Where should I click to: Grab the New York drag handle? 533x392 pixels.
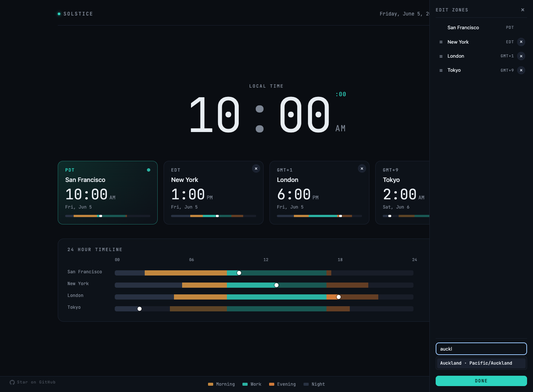(441, 42)
